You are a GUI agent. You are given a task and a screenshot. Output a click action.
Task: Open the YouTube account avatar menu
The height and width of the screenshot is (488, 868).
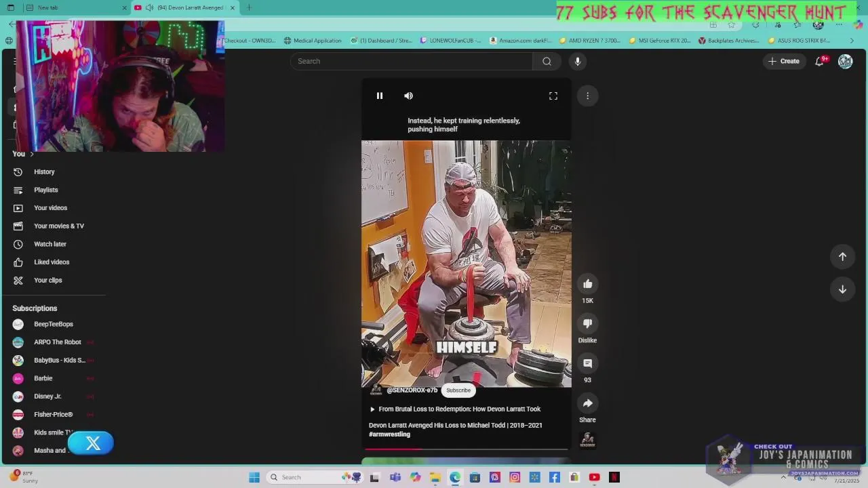[845, 61]
